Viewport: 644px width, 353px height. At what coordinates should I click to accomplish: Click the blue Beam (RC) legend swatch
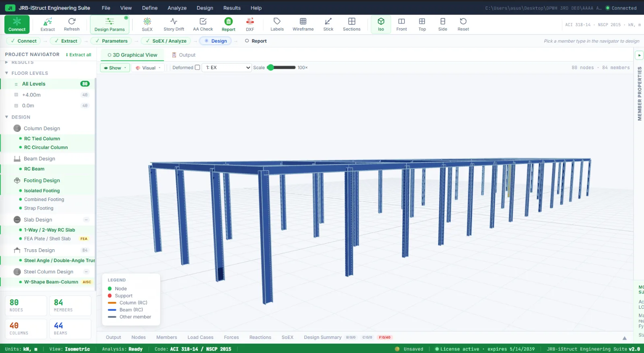coord(112,310)
